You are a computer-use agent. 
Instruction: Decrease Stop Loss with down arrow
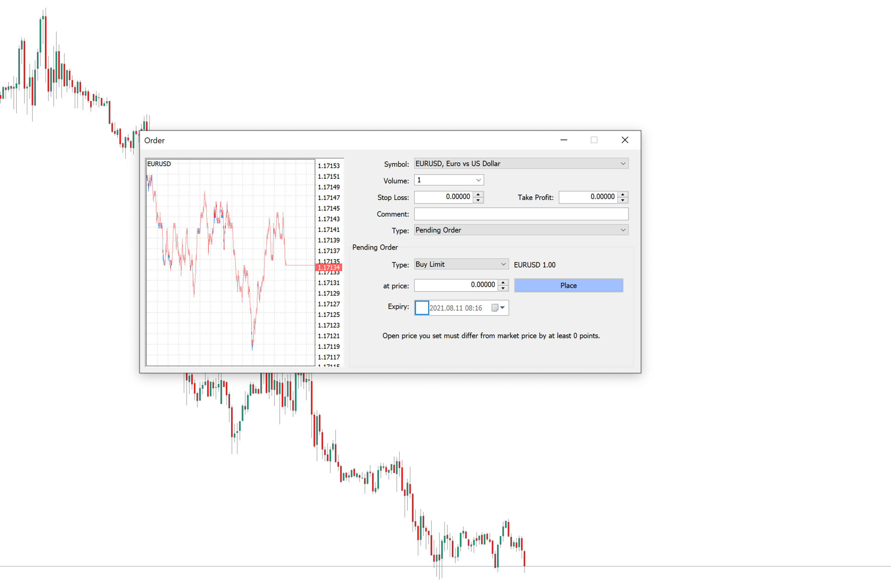pyautogui.click(x=478, y=200)
